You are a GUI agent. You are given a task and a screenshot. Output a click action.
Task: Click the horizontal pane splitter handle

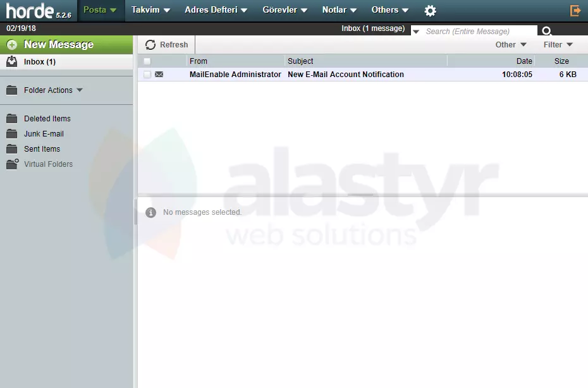point(360,195)
